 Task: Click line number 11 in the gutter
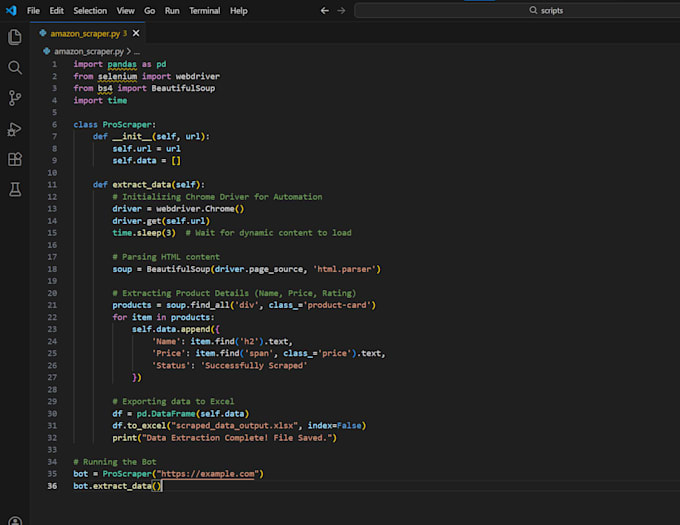(52, 185)
